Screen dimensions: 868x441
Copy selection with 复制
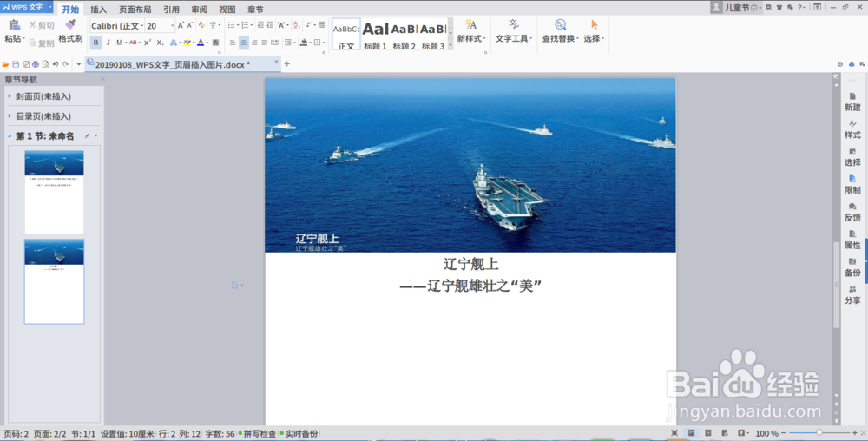[42, 43]
